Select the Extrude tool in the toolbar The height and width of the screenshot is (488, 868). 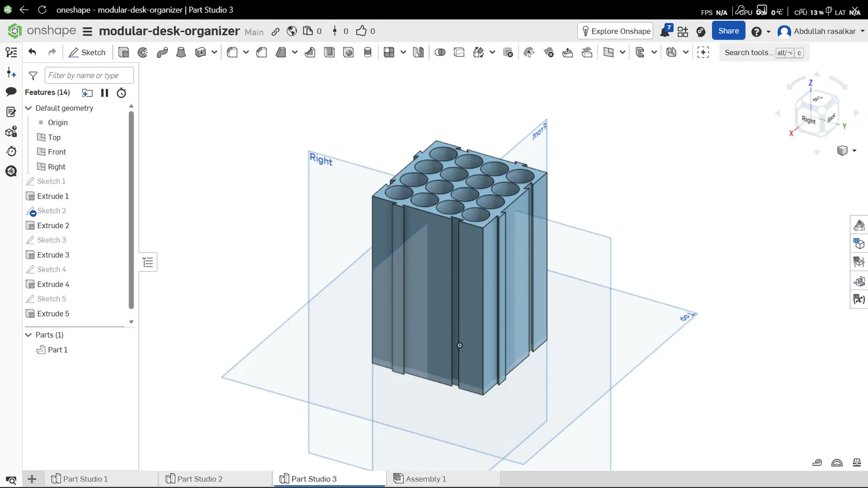pyautogui.click(x=124, y=53)
